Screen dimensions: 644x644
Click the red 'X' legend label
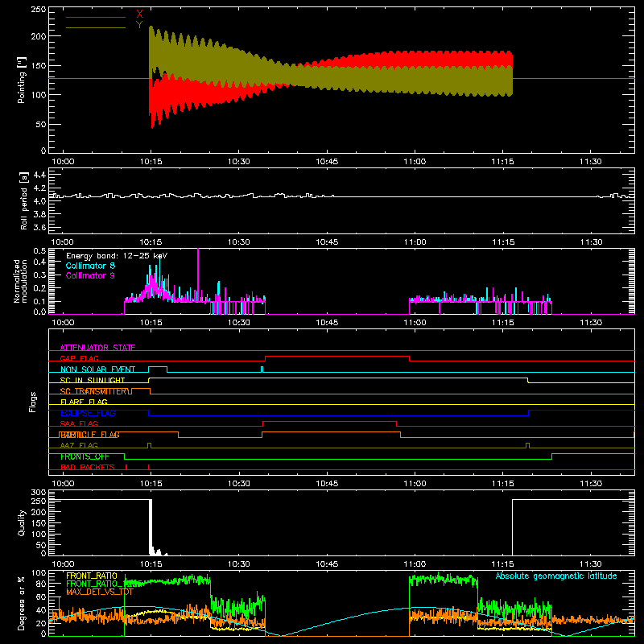(x=139, y=14)
